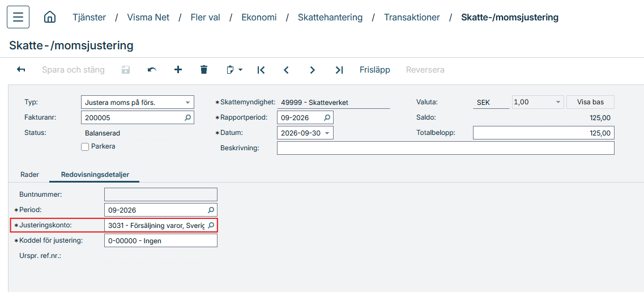Click into the Beskrivning text field

coord(446,148)
